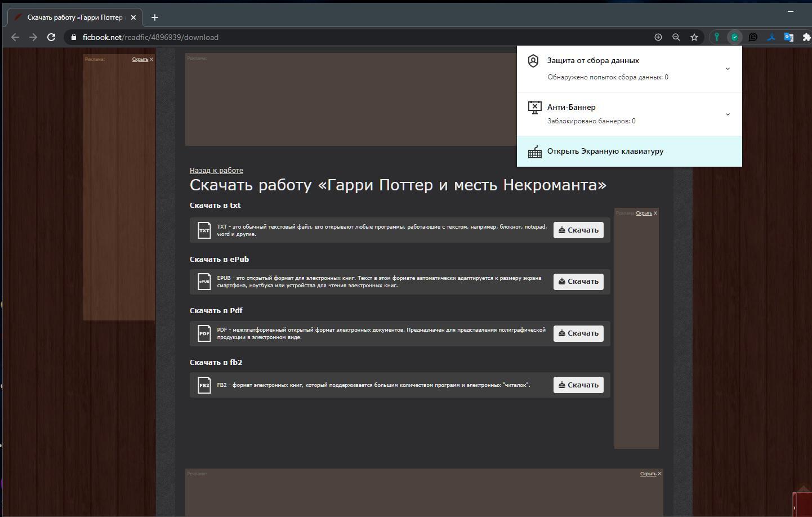The width and height of the screenshot is (812, 517).
Task: Click the Anti-Banner monitor icon
Action: click(x=534, y=107)
